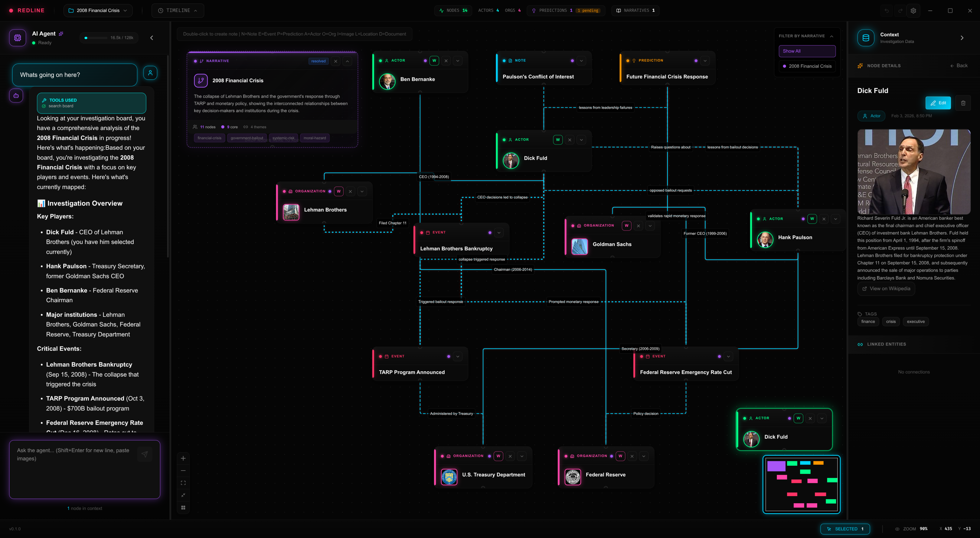Click the minimap thumbnail overview
Viewport: 980px width, 538px height.
tap(801, 485)
